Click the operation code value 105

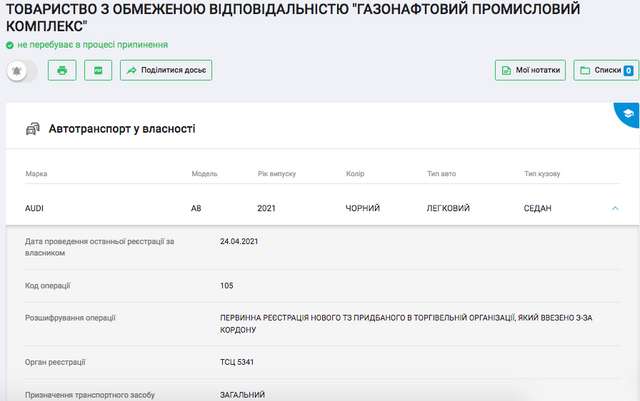tap(227, 285)
